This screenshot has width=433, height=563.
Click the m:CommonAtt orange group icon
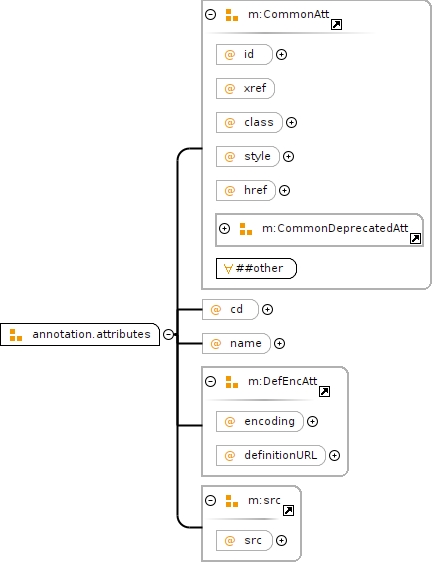(232, 15)
